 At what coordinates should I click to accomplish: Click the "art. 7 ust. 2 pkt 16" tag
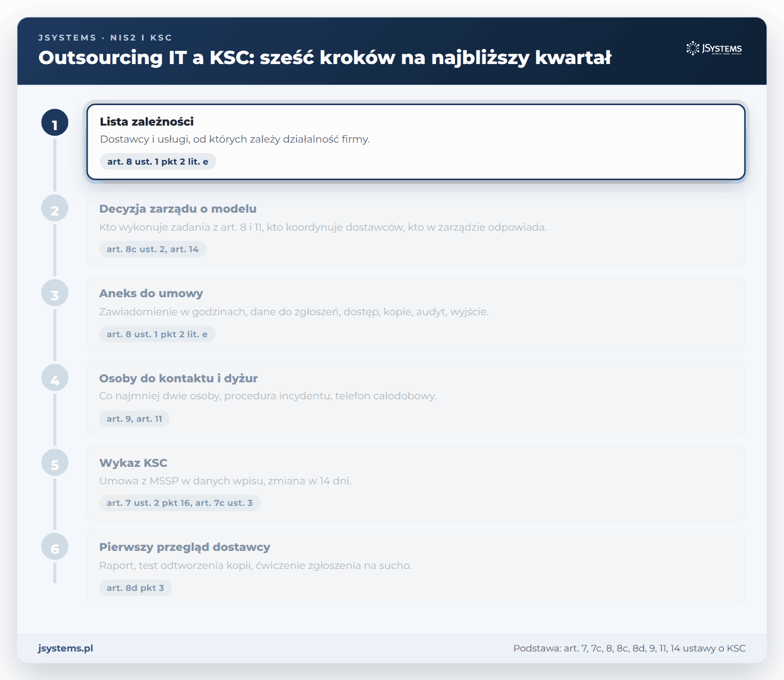pyautogui.click(x=180, y=503)
